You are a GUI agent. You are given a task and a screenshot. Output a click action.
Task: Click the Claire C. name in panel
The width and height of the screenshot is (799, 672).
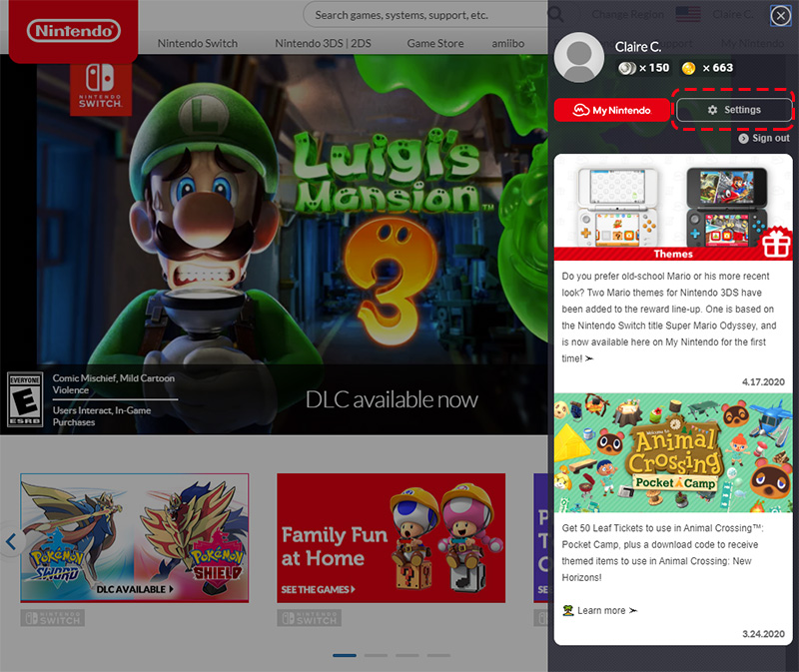638,47
